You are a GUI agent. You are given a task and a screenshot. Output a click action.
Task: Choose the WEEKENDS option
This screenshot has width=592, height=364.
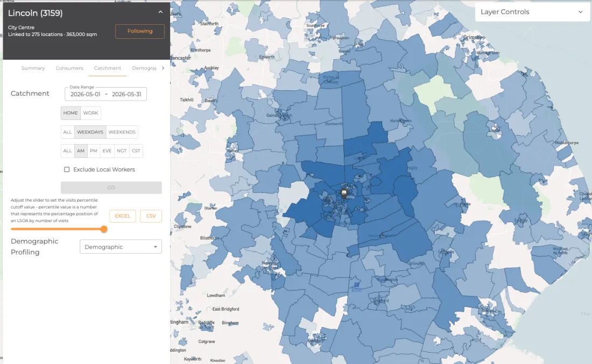(122, 132)
